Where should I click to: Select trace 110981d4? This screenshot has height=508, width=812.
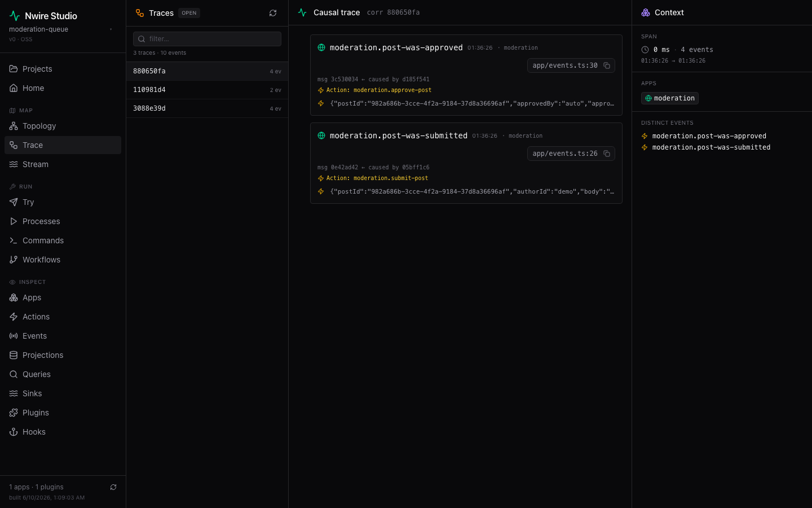point(207,90)
